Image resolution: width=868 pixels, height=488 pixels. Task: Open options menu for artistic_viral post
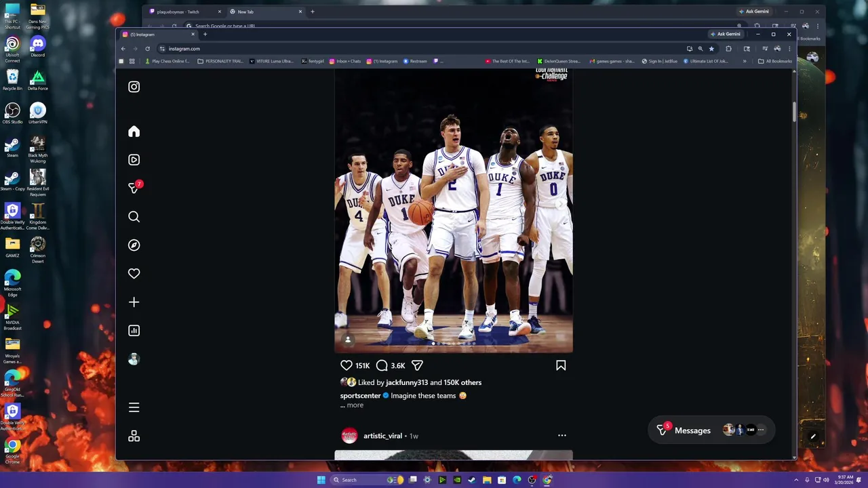[561, 436]
